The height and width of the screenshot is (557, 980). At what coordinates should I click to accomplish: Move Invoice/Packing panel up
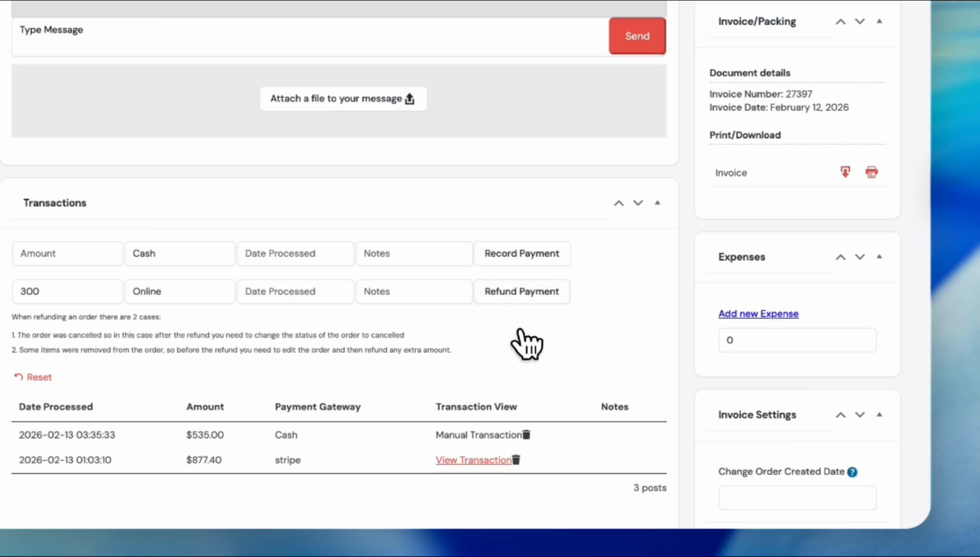840,22
